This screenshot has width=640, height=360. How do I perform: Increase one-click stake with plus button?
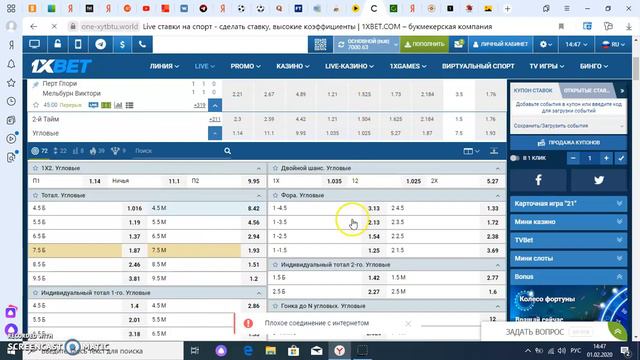(606, 158)
